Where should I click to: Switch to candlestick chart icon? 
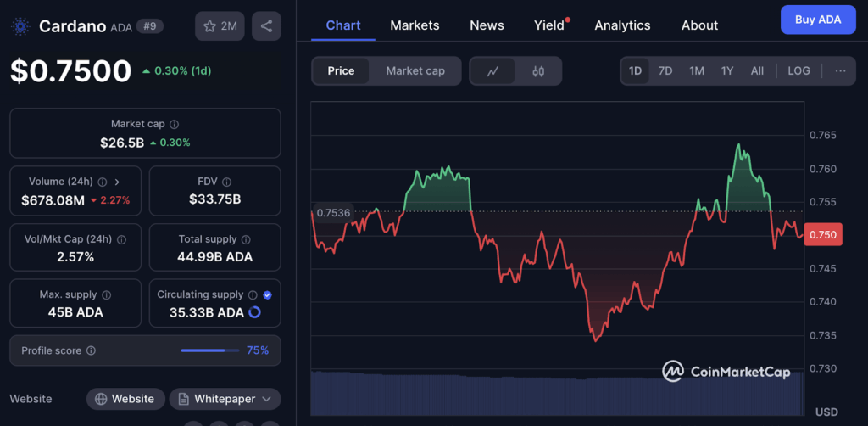537,71
